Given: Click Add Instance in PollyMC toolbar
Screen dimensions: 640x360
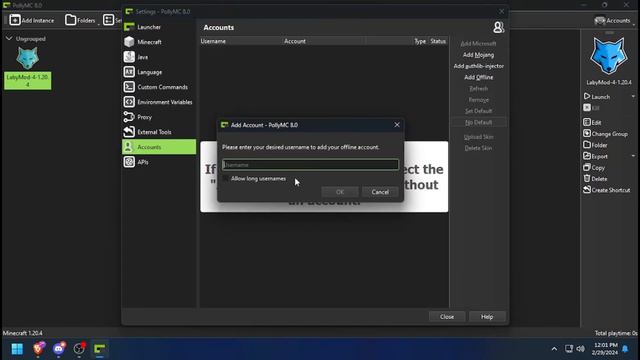Looking at the screenshot, I should tap(32, 20).
